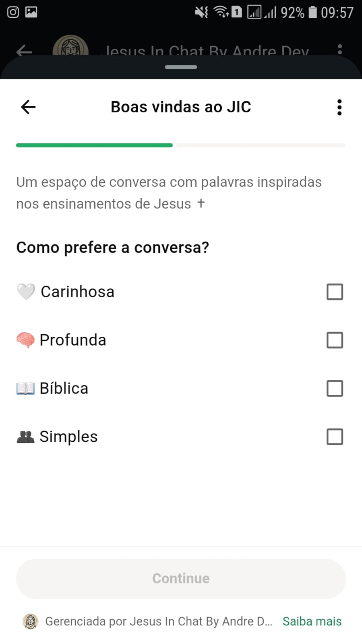Select the Simples checkbox
This screenshot has height=644, width=362.
click(335, 437)
